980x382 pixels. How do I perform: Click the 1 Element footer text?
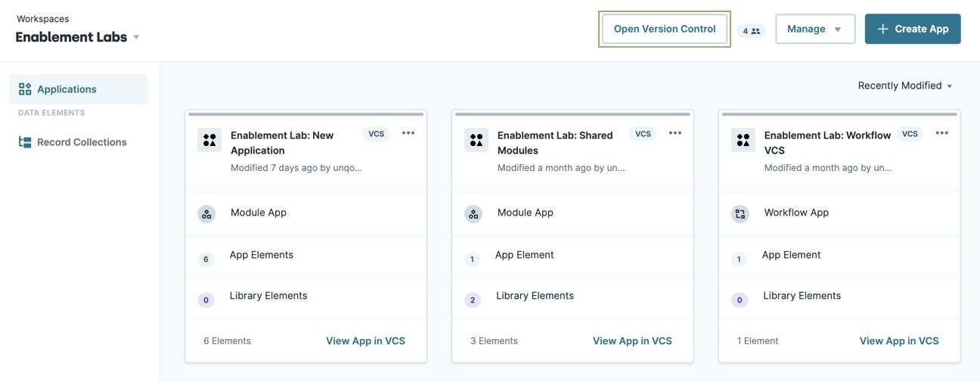(758, 341)
